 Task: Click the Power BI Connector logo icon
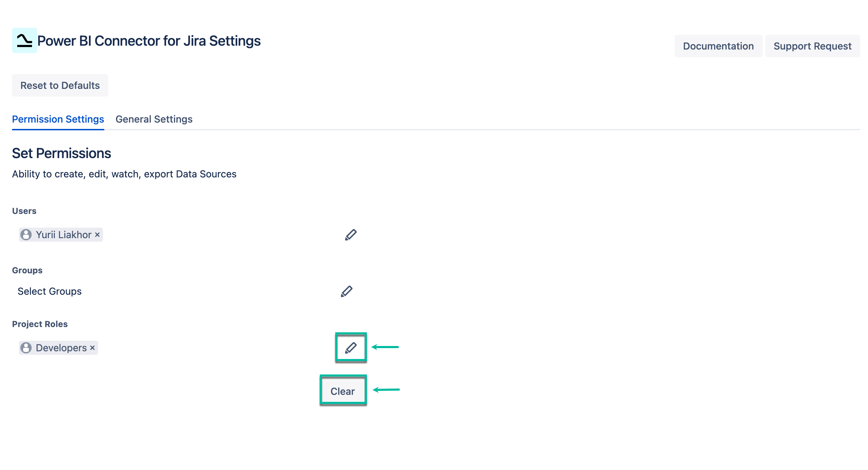coord(25,40)
